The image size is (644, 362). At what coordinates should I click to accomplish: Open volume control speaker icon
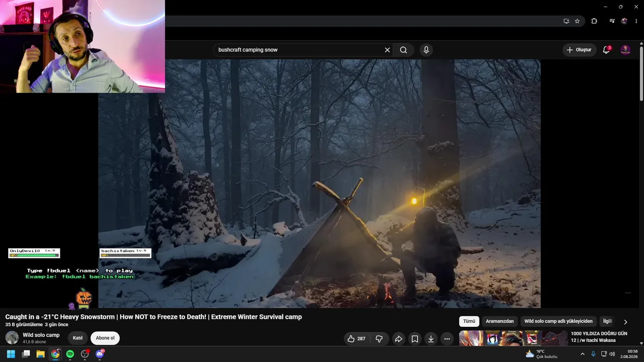[x=612, y=354]
